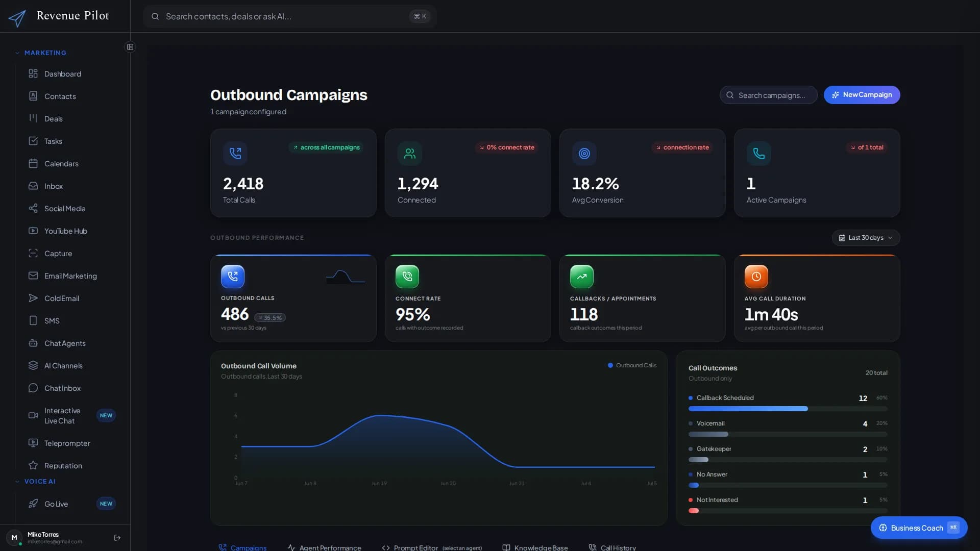Viewport: 980px width, 551px height.
Task: Click the sidebar collapse panel icon
Action: point(130,47)
